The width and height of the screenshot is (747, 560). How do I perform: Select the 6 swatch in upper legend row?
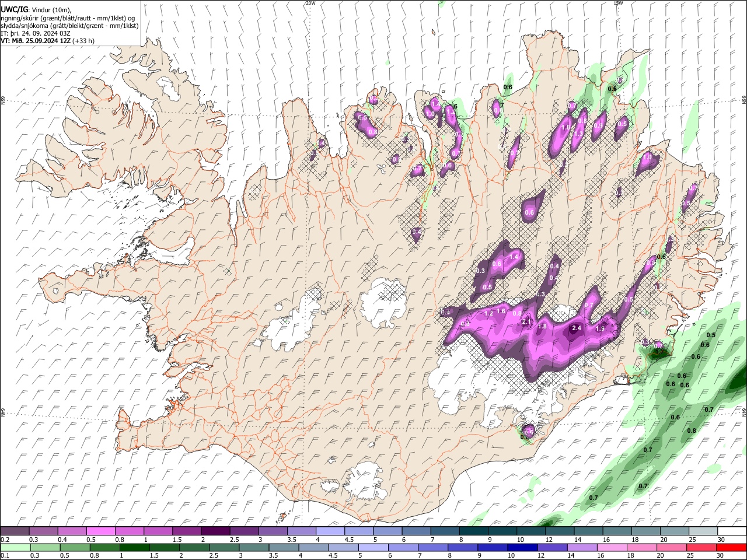pyautogui.click(x=416, y=531)
